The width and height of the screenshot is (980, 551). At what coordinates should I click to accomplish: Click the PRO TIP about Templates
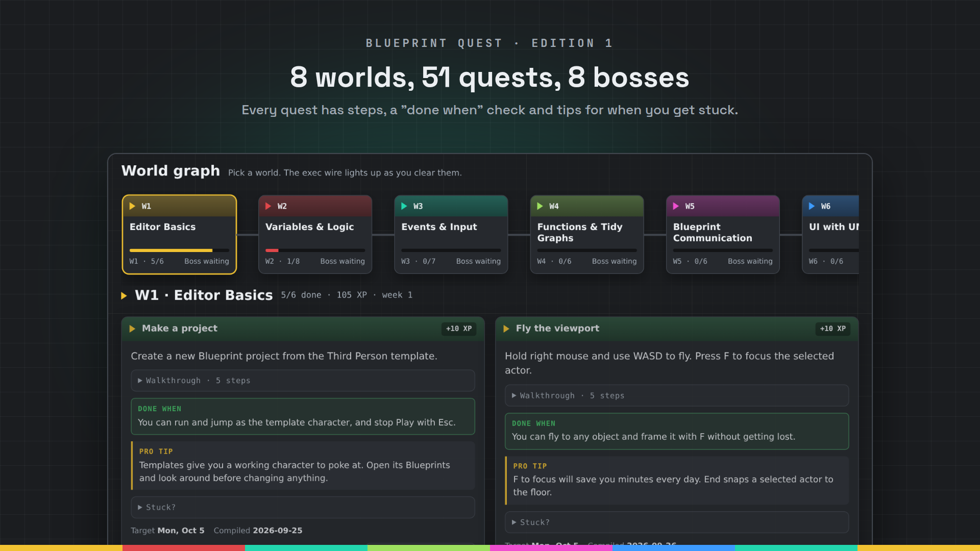(303, 465)
